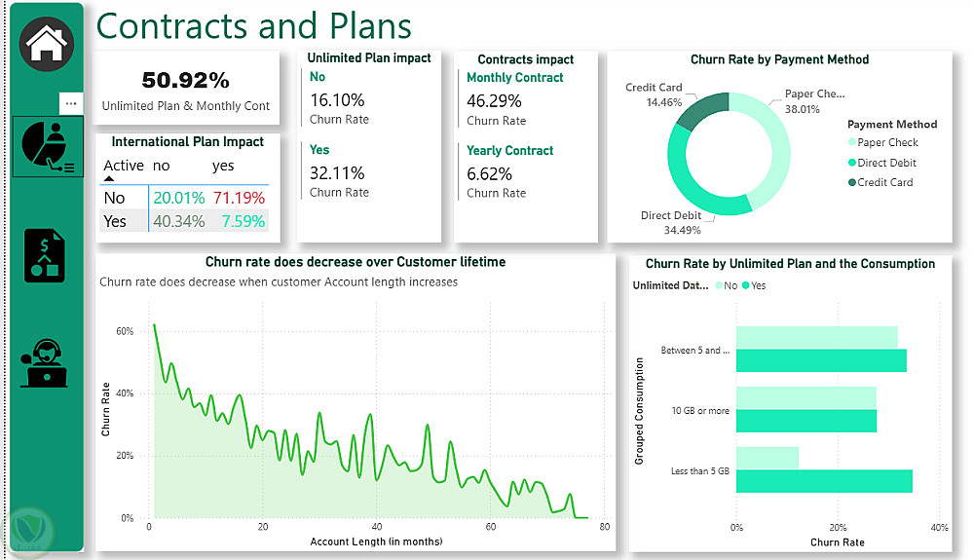Select Credit Card in the payment legend

(884, 182)
